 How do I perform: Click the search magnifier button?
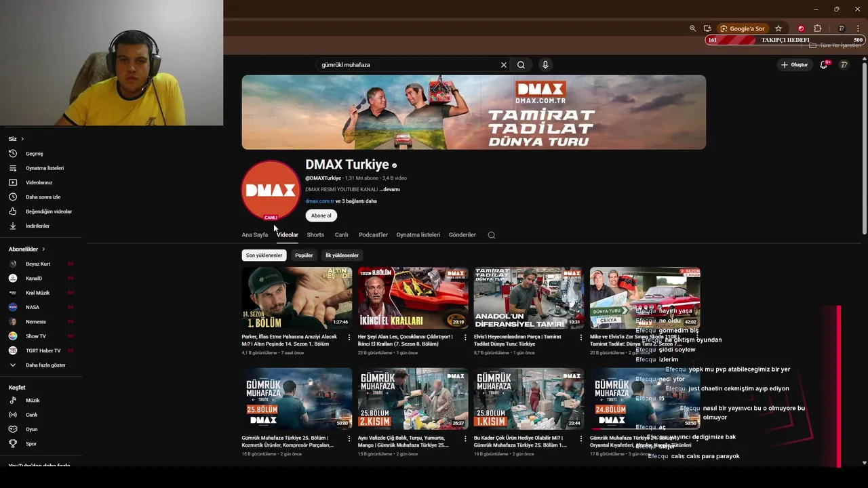click(x=521, y=65)
